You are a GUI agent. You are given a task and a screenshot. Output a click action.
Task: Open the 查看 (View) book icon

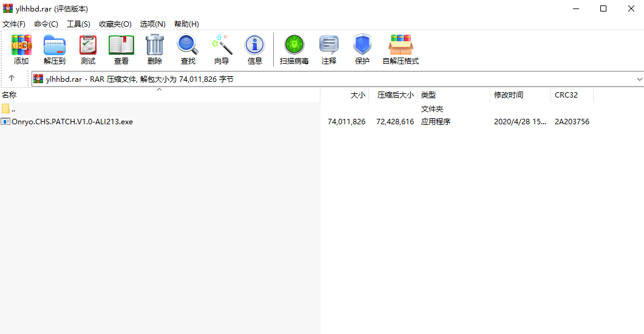coord(121,45)
